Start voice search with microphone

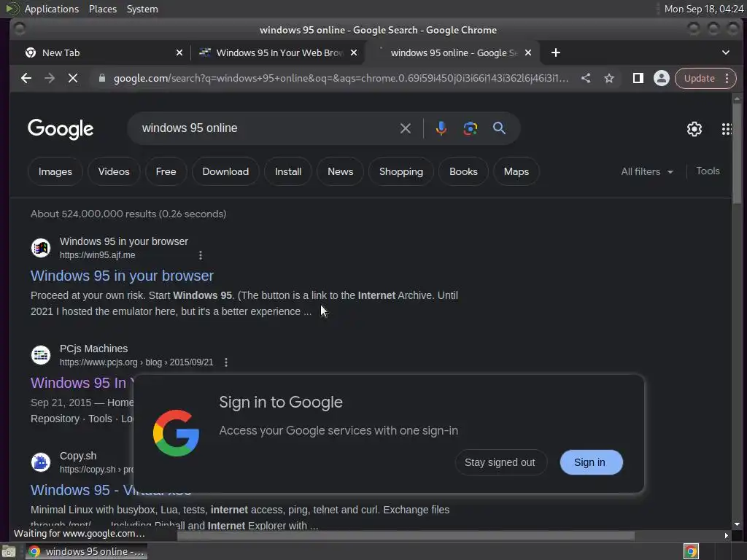[441, 128]
